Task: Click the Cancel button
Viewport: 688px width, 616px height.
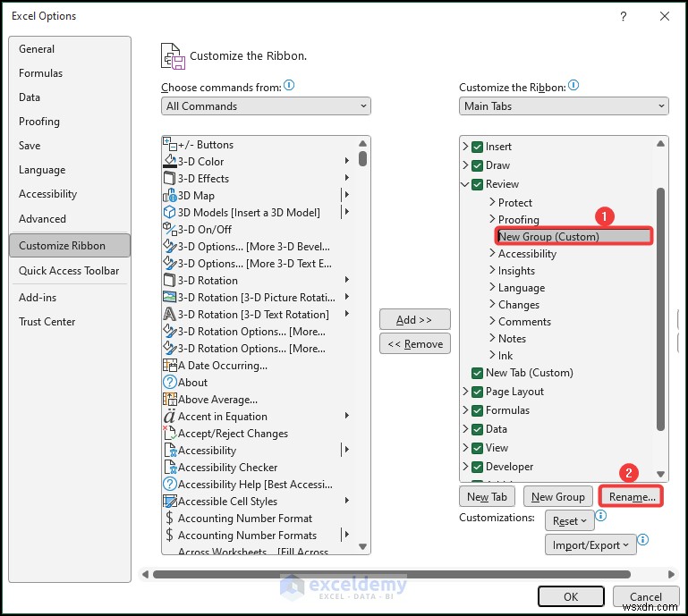Action: click(645, 596)
